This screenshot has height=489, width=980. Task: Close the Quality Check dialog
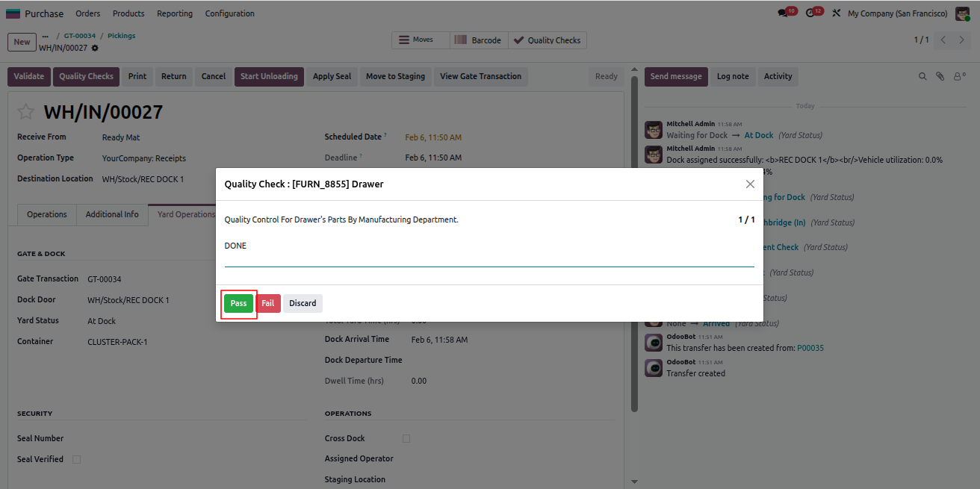750,184
